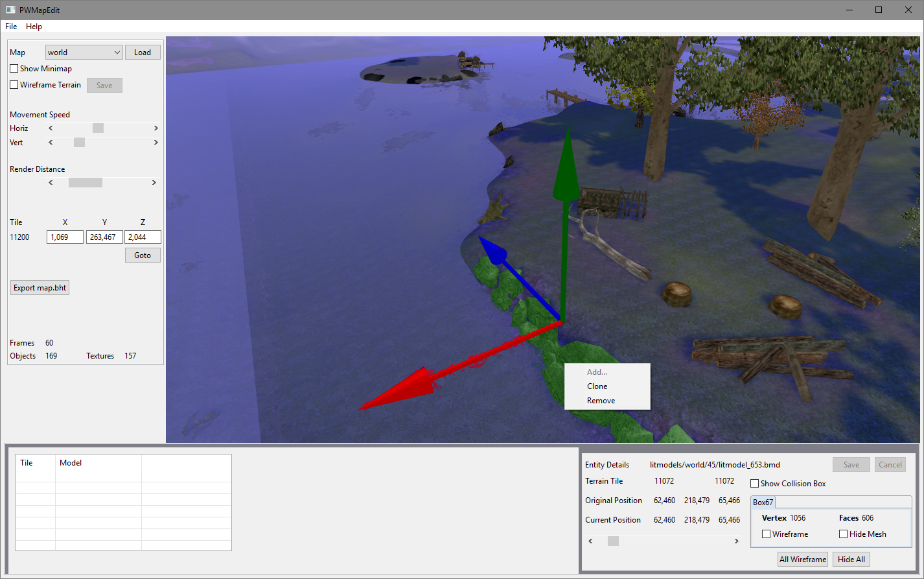The image size is (924, 579).
Task: Click Frames value 60
Action: point(49,343)
